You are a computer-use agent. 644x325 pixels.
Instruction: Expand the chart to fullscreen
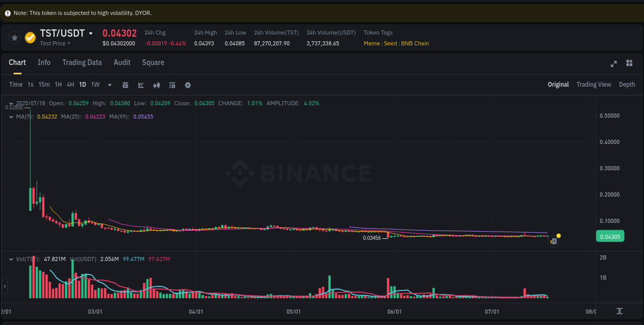614,63
